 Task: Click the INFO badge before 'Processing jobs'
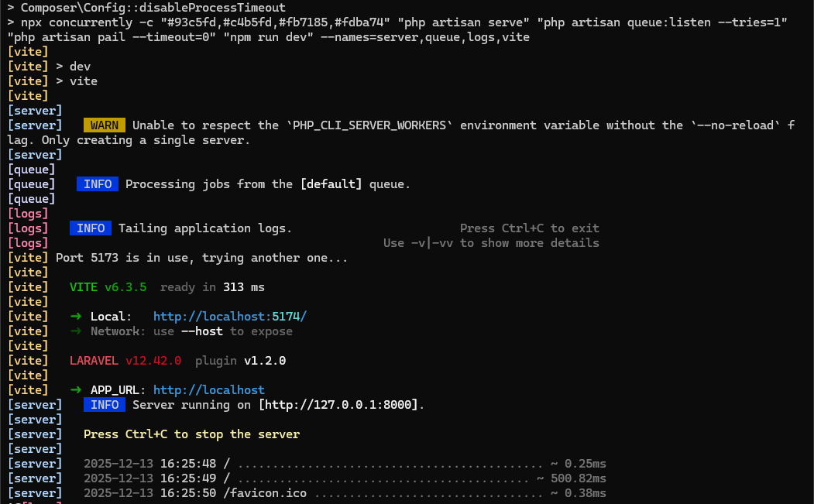[98, 184]
